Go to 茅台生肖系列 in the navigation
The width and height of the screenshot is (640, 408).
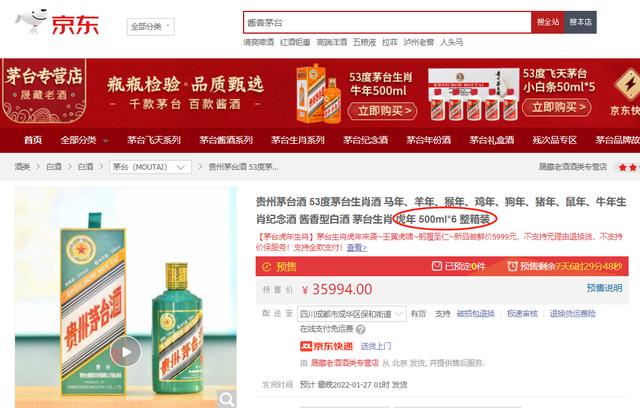298,140
